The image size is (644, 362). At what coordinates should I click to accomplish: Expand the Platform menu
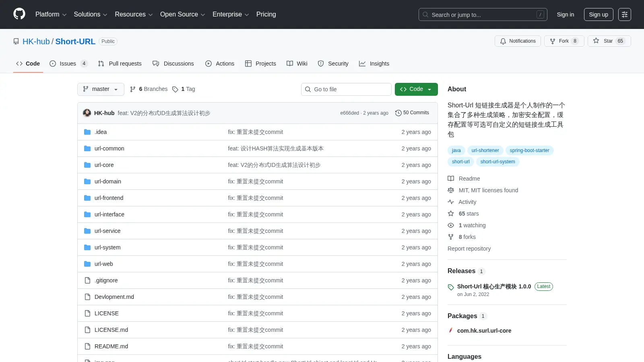tap(51, 14)
